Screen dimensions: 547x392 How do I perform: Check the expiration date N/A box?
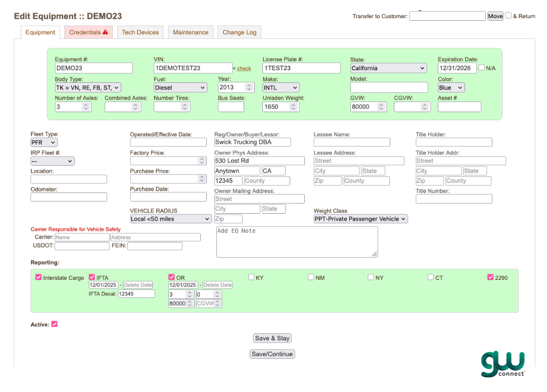click(x=481, y=68)
